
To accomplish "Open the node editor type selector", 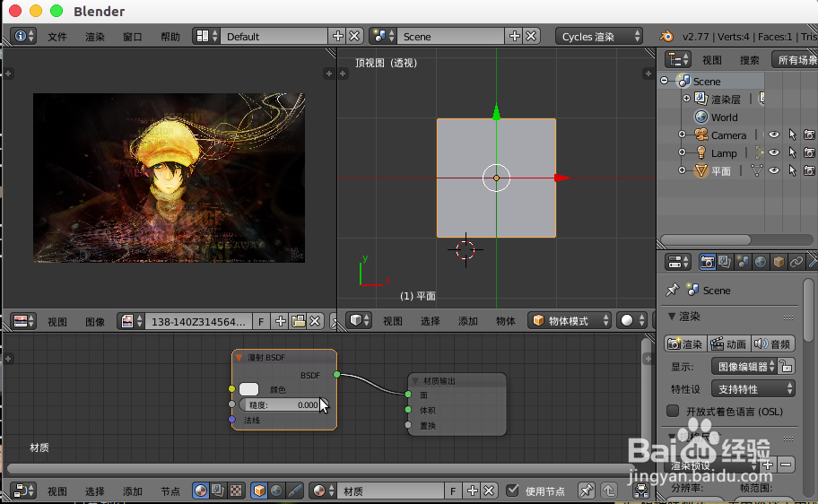I will 23,491.
